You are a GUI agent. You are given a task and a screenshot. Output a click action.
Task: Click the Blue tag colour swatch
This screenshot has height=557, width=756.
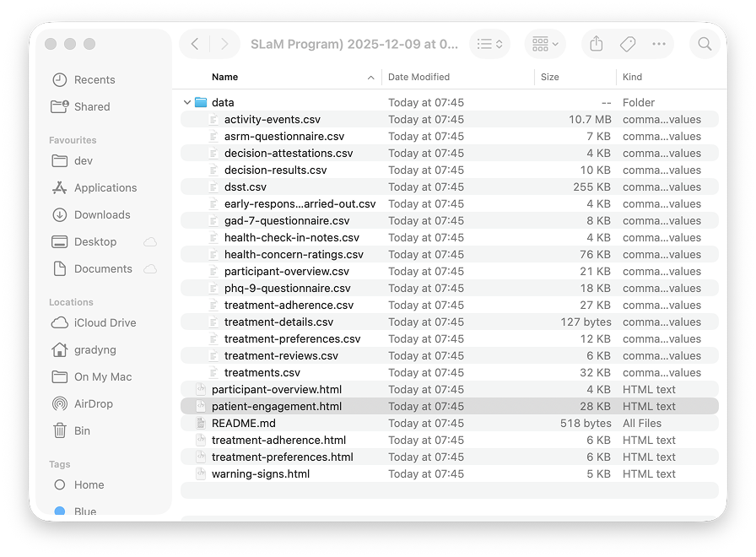(59, 510)
